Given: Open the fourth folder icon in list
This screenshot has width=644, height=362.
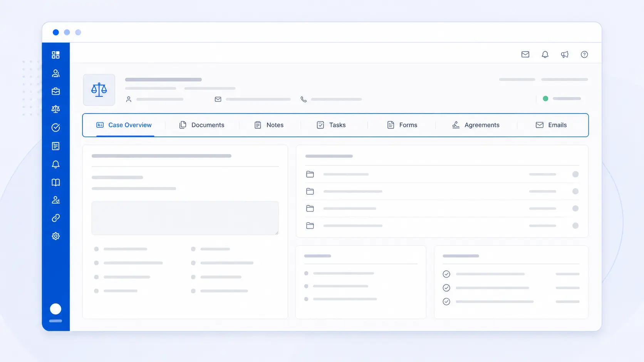Looking at the screenshot, I should [310, 226].
